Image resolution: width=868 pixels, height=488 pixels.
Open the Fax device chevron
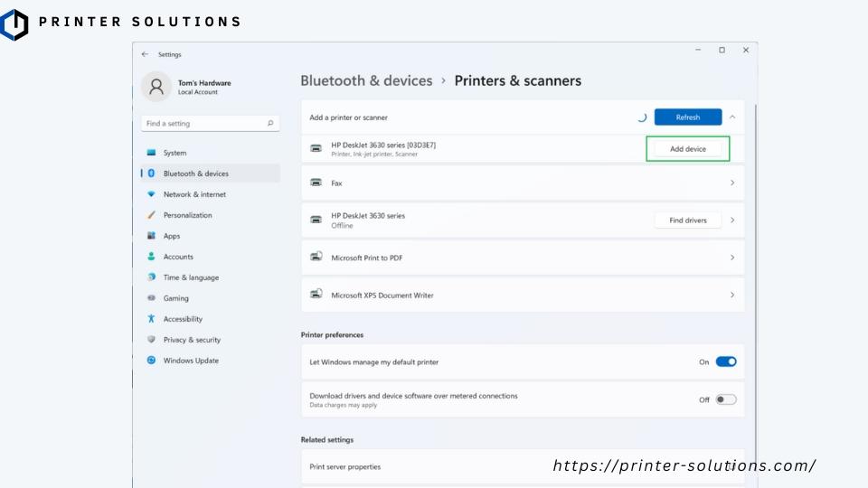732,183
